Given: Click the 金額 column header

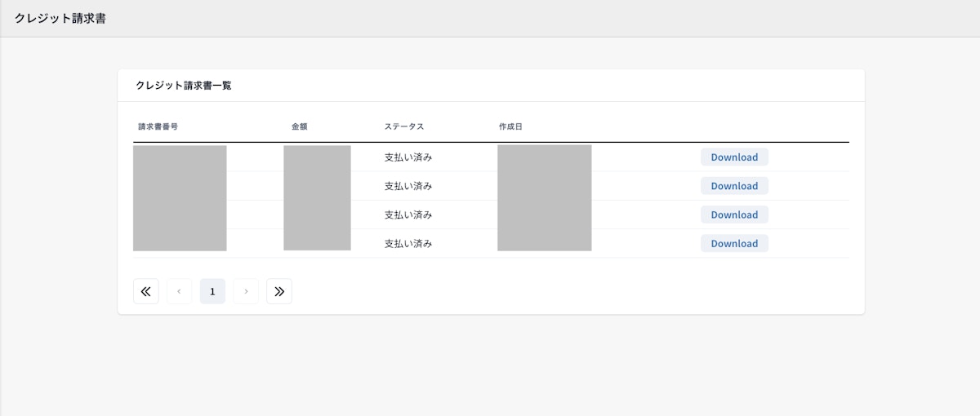Looking at the screenshot, I should coord(300,126).
